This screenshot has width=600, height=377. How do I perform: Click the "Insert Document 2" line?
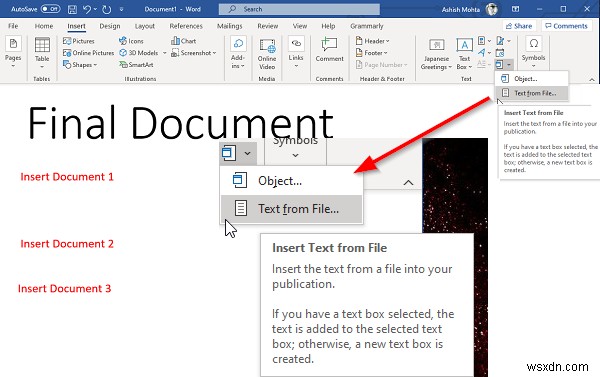tap(67, 244)
